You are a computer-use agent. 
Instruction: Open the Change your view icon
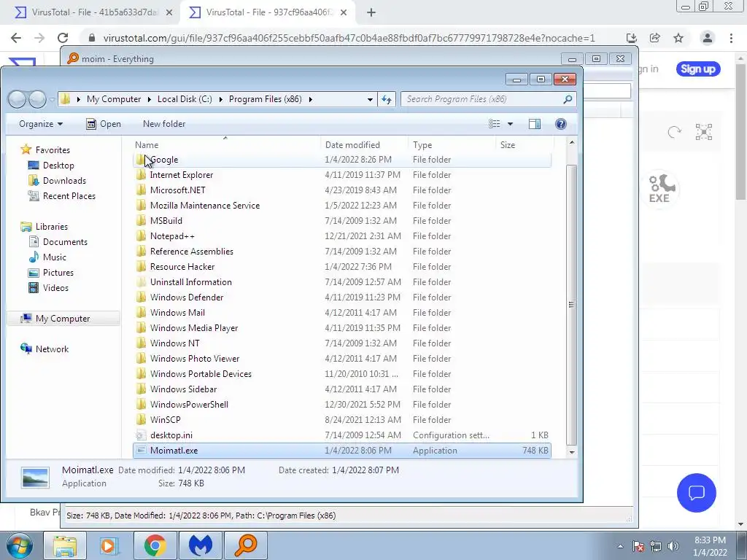[495, 124]
